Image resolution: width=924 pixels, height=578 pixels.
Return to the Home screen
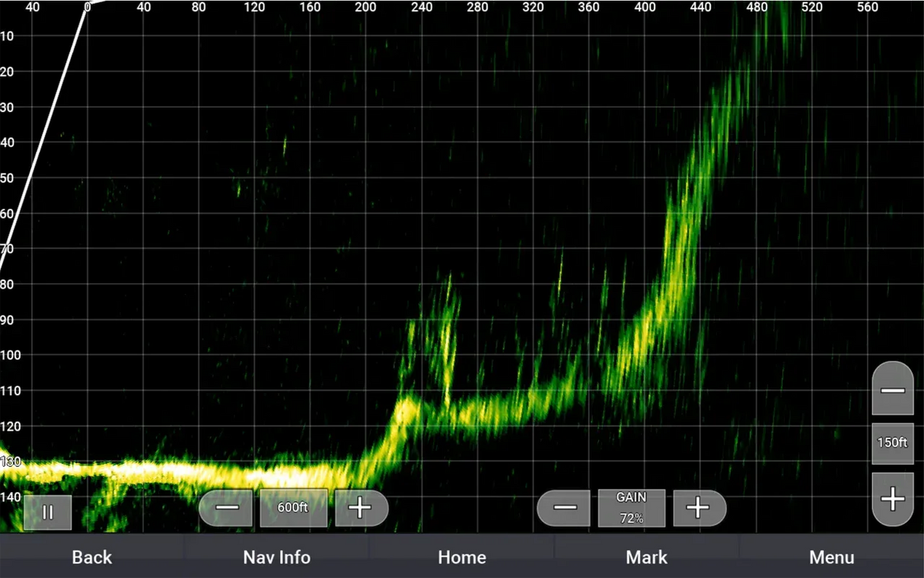[461, 557]
